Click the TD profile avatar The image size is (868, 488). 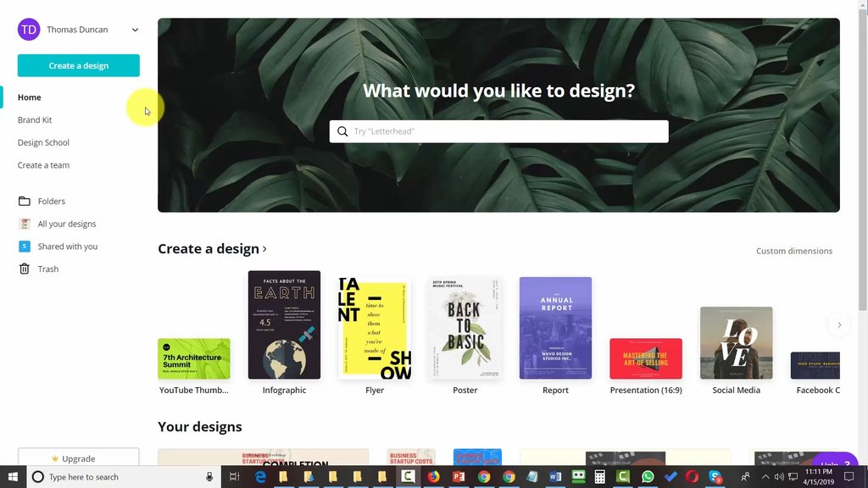(29, 30)
